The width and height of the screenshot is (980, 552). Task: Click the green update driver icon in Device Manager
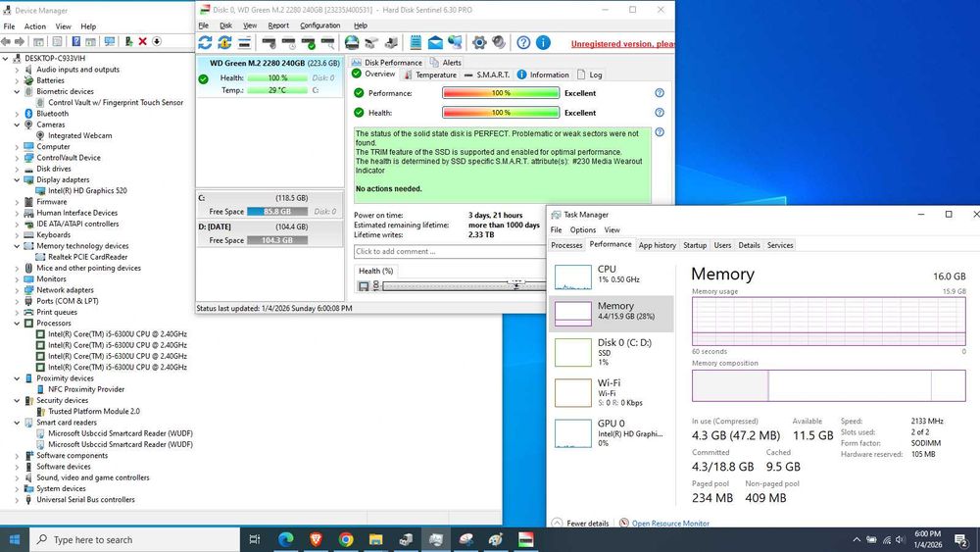pyautogui.click(x=128, y=41)
